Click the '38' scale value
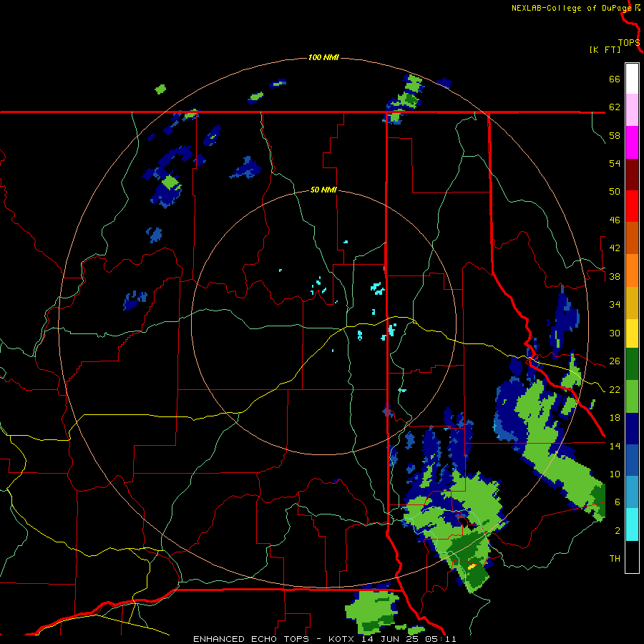This screenshot has width=644, height=644. [x=615, y=276]
